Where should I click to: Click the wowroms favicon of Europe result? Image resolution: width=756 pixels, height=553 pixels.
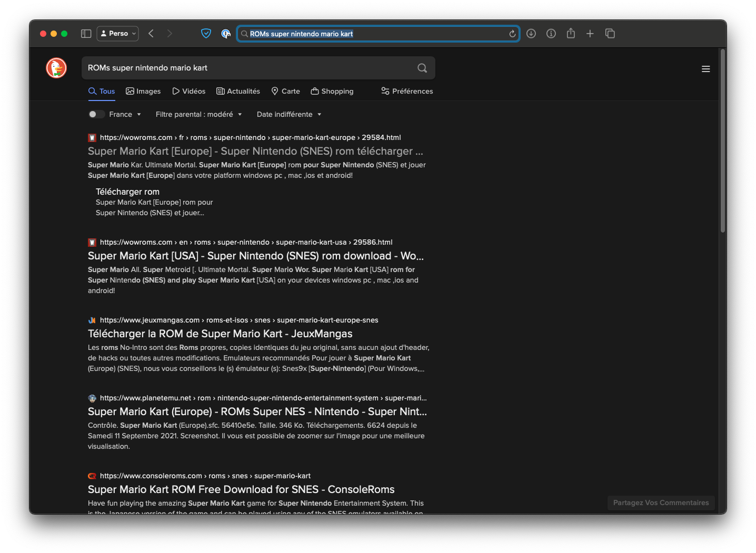click(x=92, y=138)
